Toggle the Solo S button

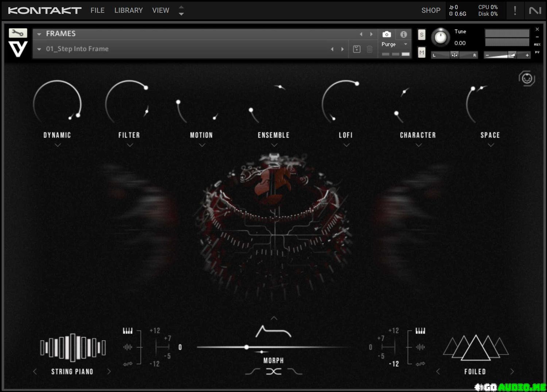(x=422, y=35)
